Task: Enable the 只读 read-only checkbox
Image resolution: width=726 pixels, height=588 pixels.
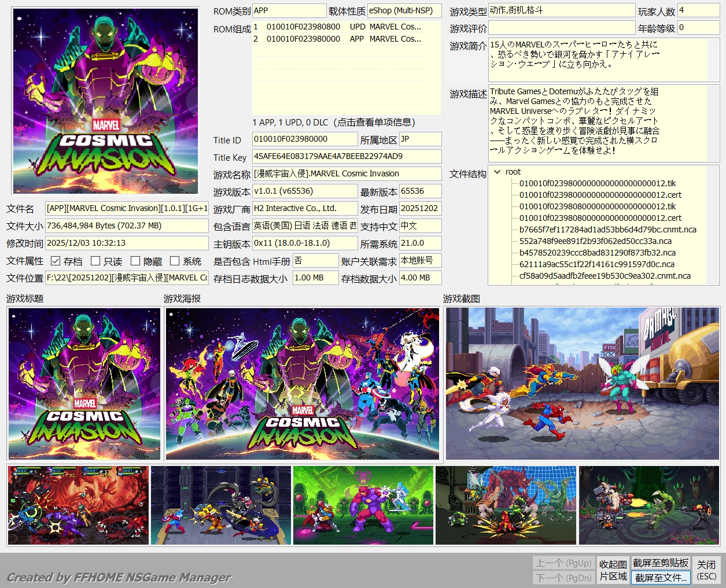Action: coord(96,261)
